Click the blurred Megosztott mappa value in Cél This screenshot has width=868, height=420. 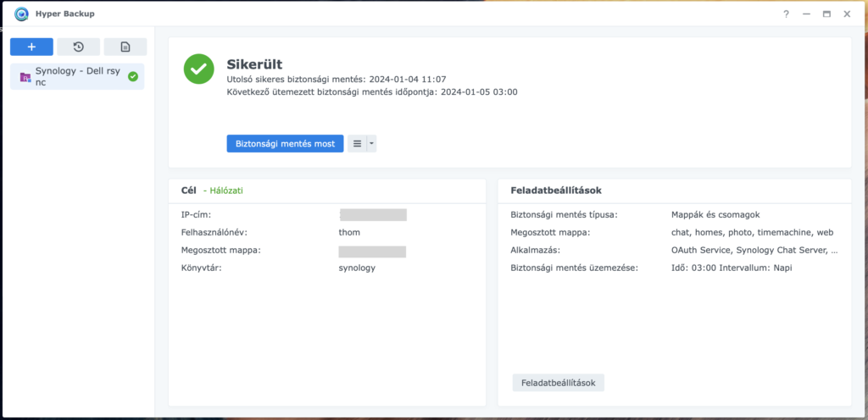pyautogui.click(x=372, y=251)
